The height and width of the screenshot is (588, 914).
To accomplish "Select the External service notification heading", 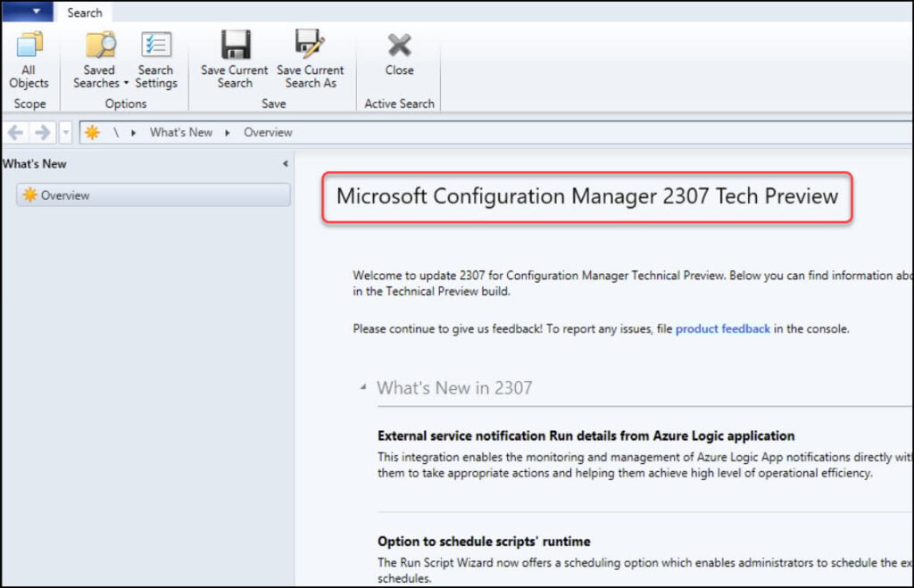I will pyautogui.click(x=586, y=436).
